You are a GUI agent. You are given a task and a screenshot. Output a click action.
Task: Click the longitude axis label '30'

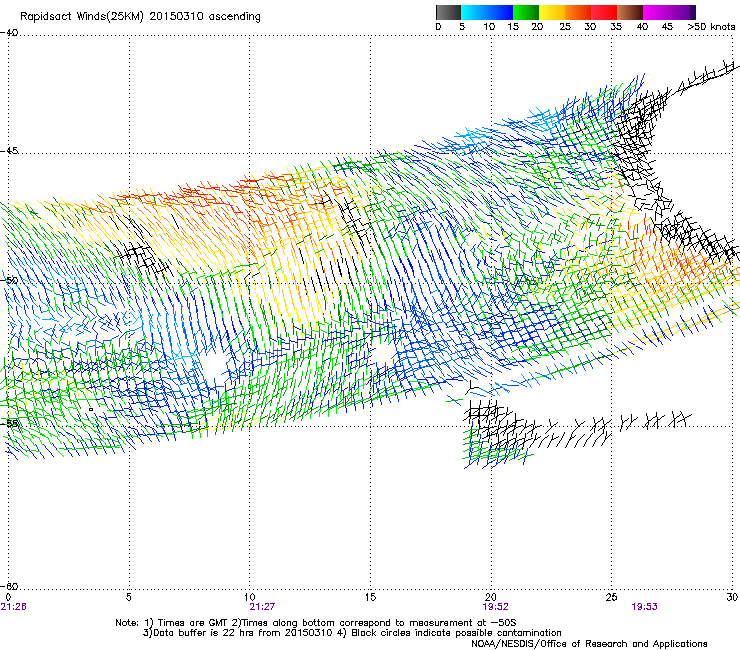point(732,597)
